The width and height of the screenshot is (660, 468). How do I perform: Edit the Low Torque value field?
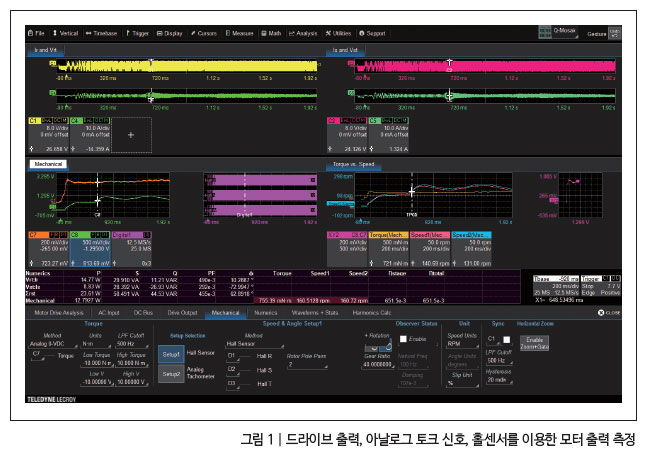pyautogui.click(x=97, y=363)
